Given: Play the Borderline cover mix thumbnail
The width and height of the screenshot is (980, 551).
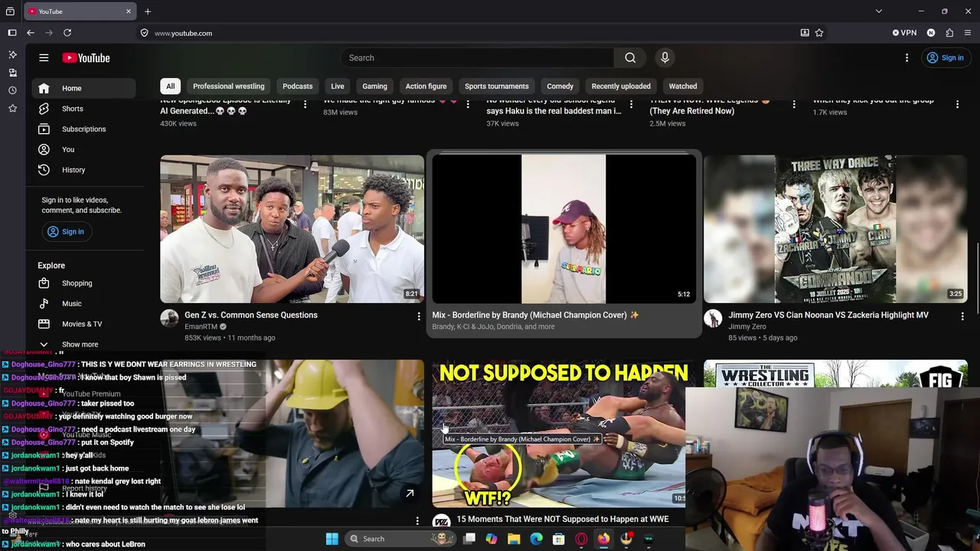Looking at the screenshot, I should [563, 229].
